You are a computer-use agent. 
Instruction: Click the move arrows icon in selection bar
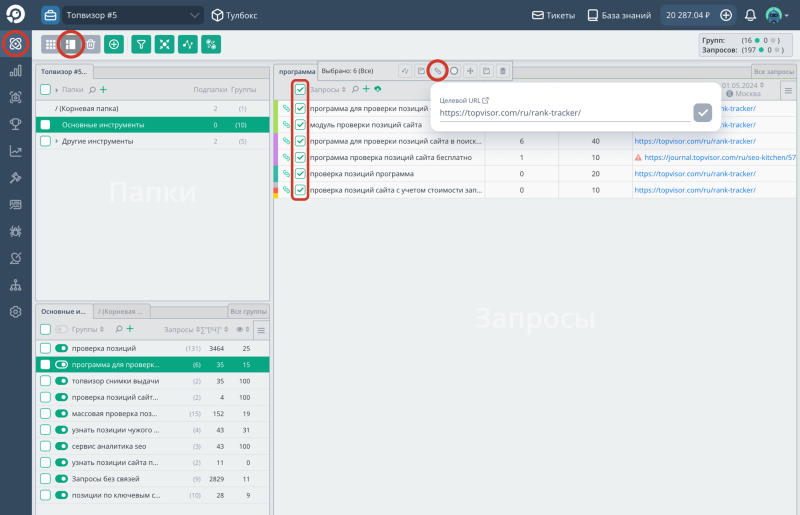point(470,71)
